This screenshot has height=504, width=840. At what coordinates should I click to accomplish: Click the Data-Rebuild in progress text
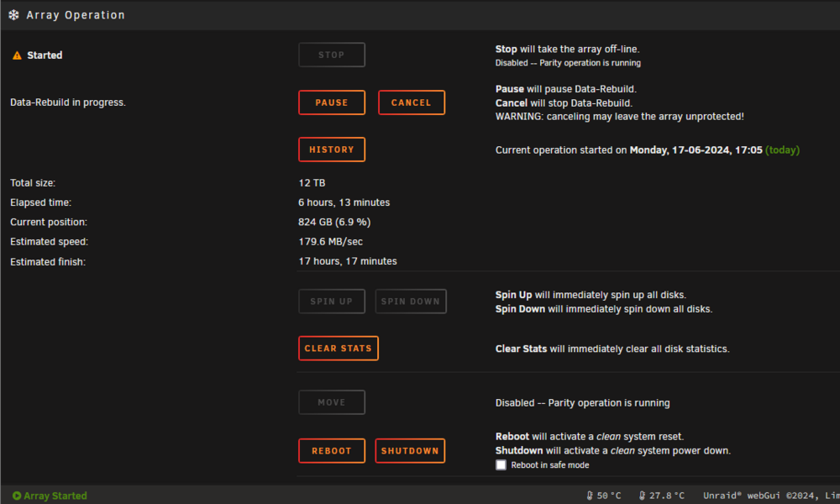pos(68,102)
